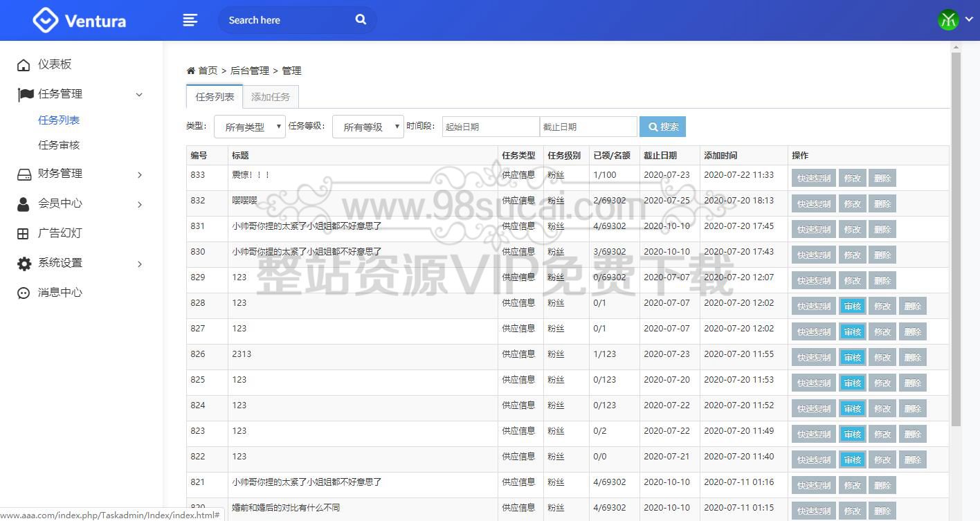Switch to the 添加任务 tab
Viewport: 980px width, 521px height.
pyautogui.click(x=271, y=98)
